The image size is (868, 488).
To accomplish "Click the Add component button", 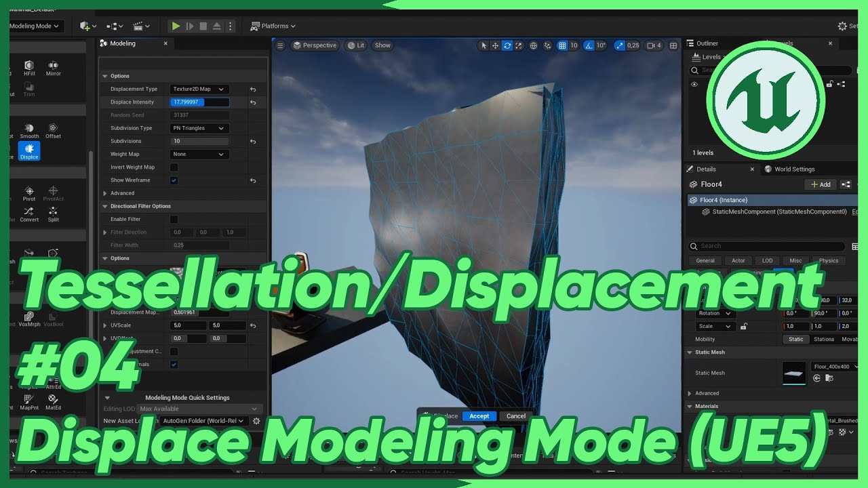I will (821, 184).
